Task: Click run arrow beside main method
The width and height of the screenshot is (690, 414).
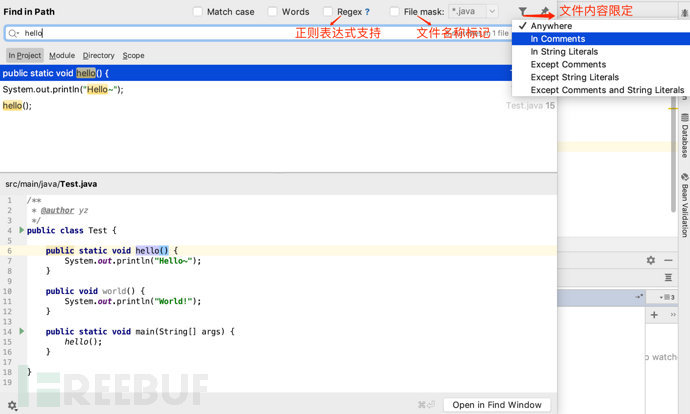Action: coord(22,331)
